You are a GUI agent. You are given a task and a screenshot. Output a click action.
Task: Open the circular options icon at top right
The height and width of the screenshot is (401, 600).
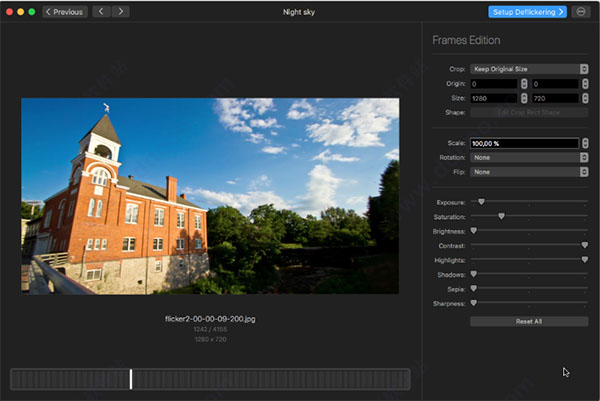pyautogui.click(x=580, y=12)
